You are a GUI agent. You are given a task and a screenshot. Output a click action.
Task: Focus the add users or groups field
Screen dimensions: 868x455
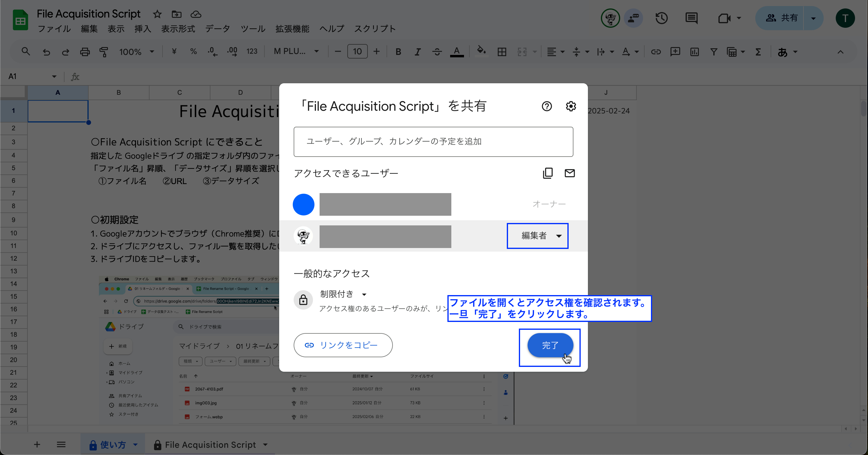433,142
